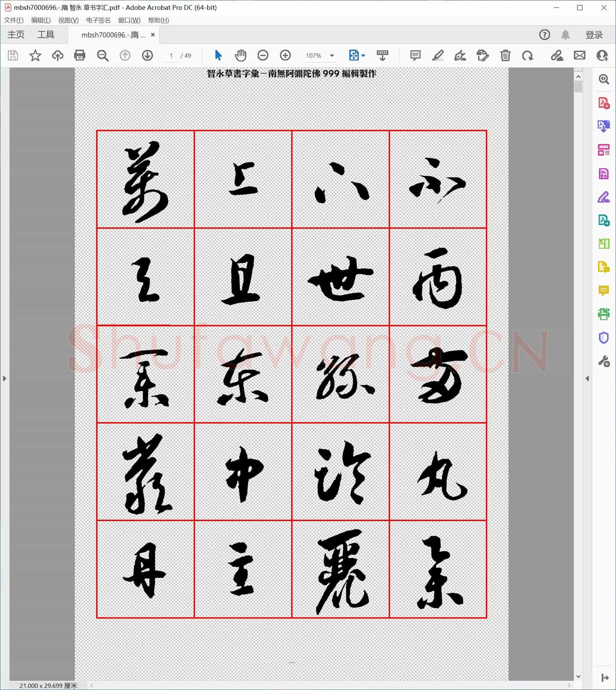
Task: Close the mbsh7000696 document tab
Action: click(x=153, y=35)
